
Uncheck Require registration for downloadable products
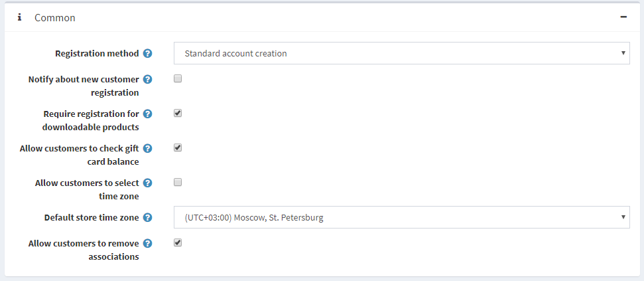[178, 113]
